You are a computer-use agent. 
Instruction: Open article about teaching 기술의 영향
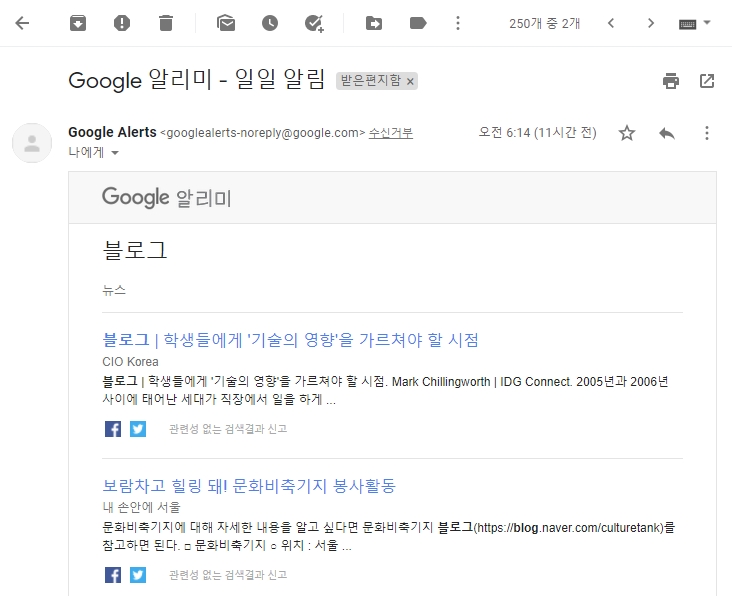tap(290, 339)
